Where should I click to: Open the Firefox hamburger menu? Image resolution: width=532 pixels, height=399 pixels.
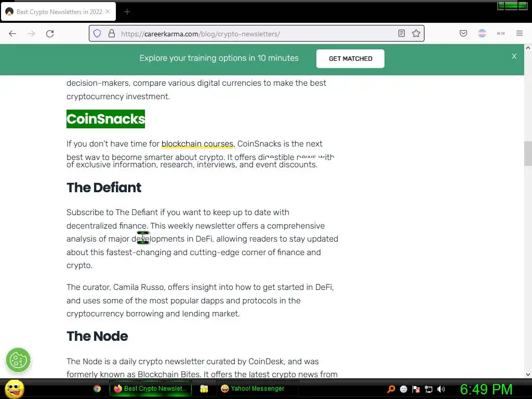pyautogui.click(x=519, y=33)
